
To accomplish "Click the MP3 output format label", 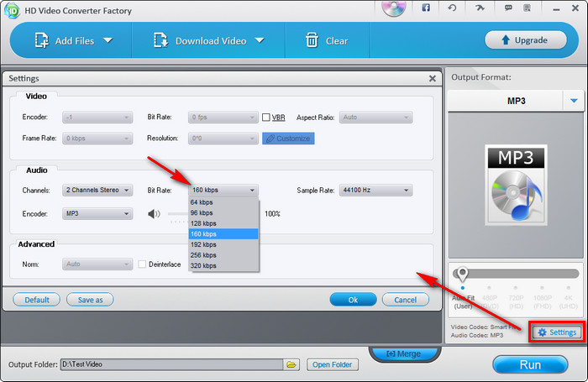I will pos(516,101).
